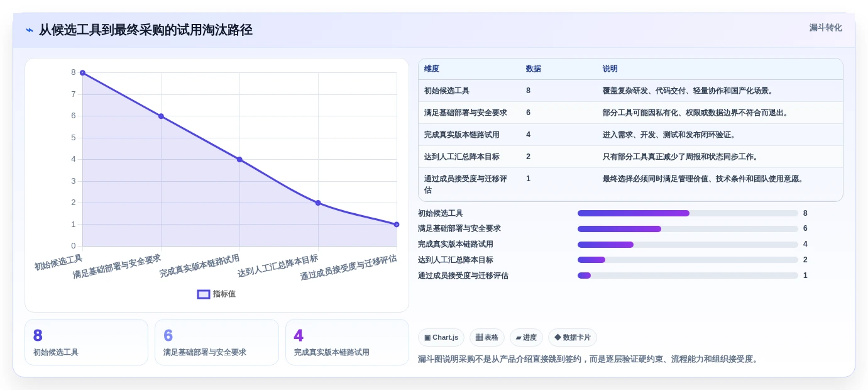Viewport: 868px width, 390px height.
Task: Click x-axis label 达到人工汇总降本目标 on chart
Action: point(278,266)
